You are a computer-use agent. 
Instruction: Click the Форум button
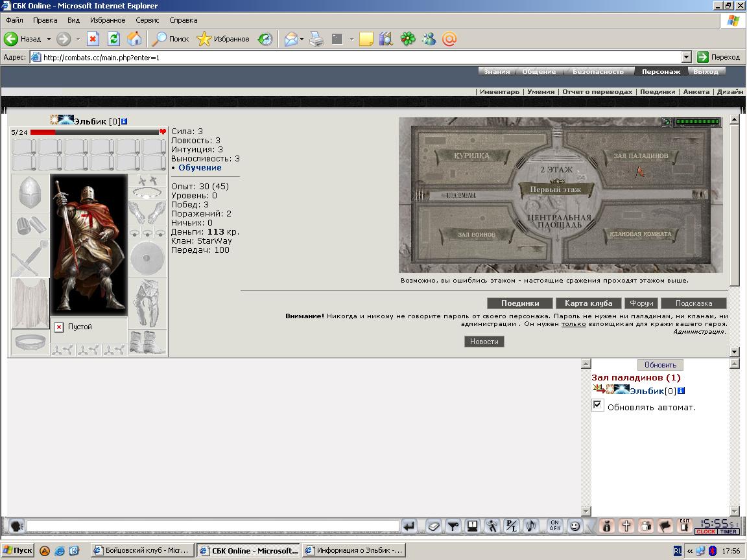tap(641, 303)
